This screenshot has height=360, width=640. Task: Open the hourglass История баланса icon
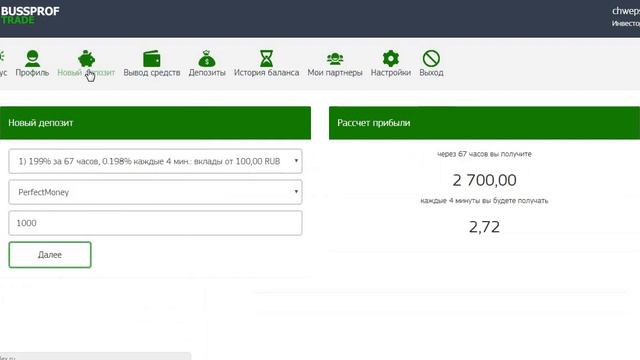click(x=267, y=58)
